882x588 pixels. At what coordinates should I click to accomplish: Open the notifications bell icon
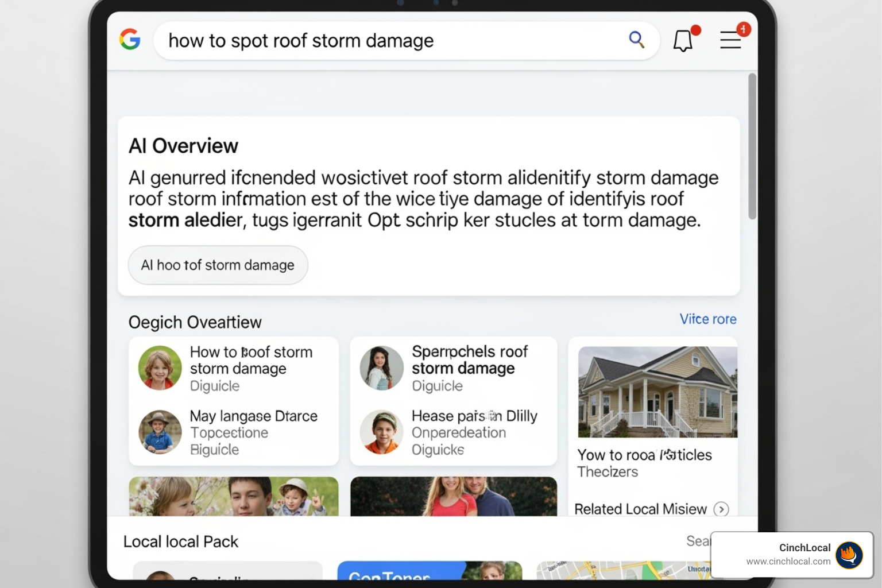683,40
